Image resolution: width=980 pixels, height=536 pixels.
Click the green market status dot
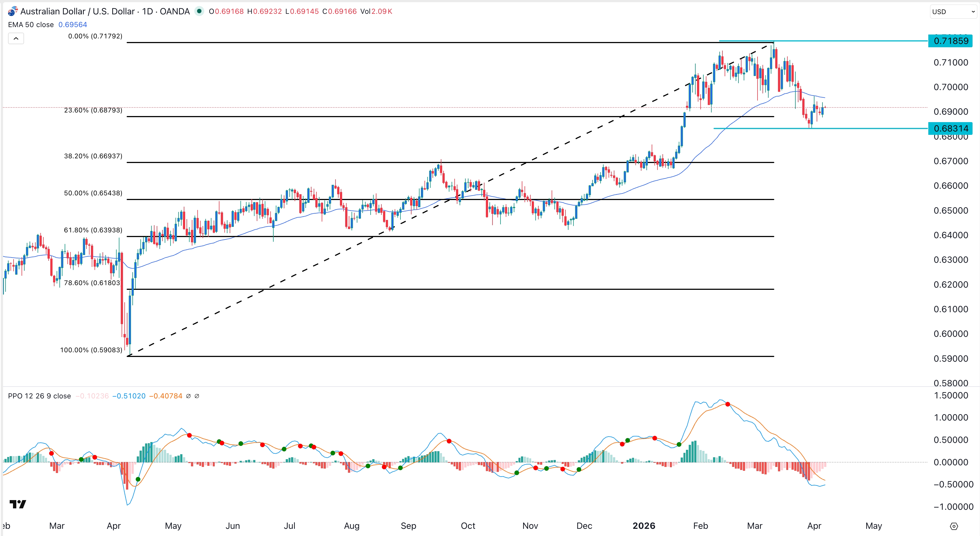click(x=199, y=12)
